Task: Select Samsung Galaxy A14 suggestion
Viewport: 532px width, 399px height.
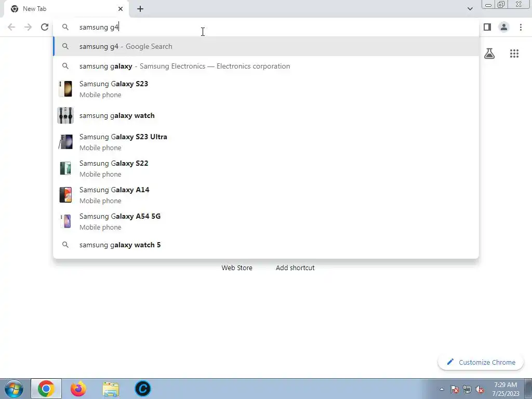Action: point(266,195)
